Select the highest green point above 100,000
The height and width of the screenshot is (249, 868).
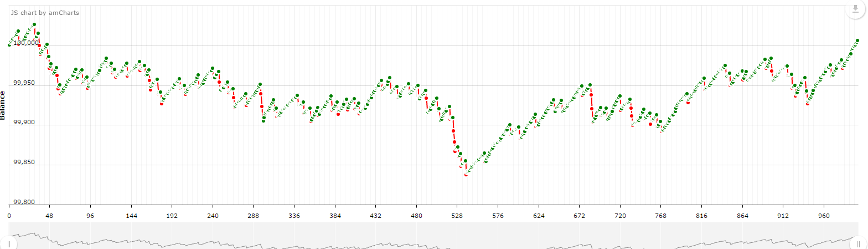[34, 24]
